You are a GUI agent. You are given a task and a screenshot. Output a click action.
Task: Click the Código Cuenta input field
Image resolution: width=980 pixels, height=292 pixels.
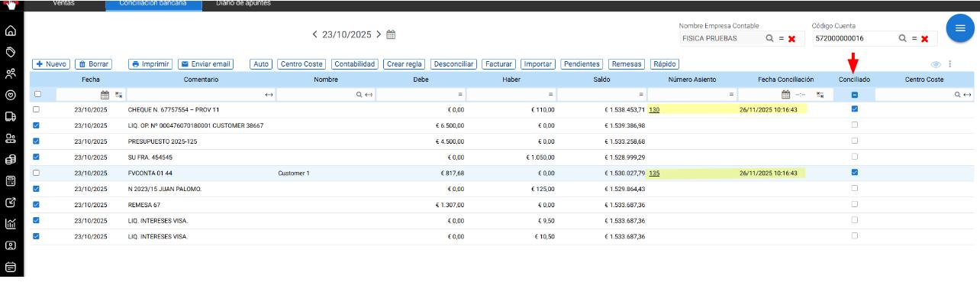point(854,38)
